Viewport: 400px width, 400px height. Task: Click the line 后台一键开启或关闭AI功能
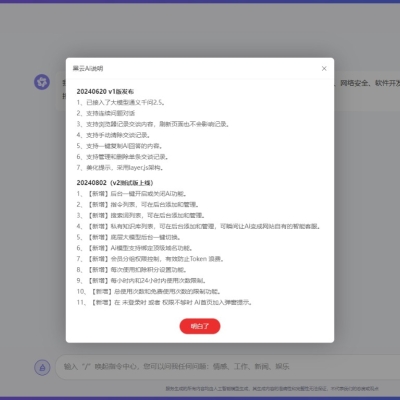[131, 194]
